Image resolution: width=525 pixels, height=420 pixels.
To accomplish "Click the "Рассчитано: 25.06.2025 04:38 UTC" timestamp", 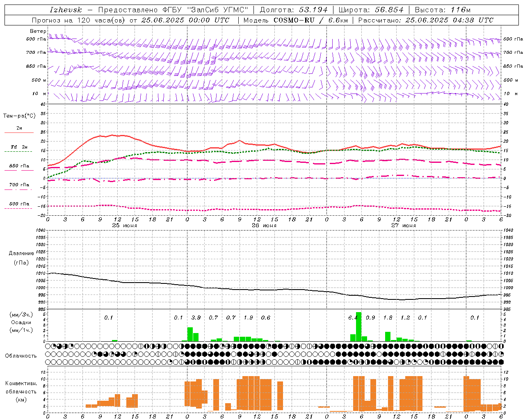I will tap(426, 20).
